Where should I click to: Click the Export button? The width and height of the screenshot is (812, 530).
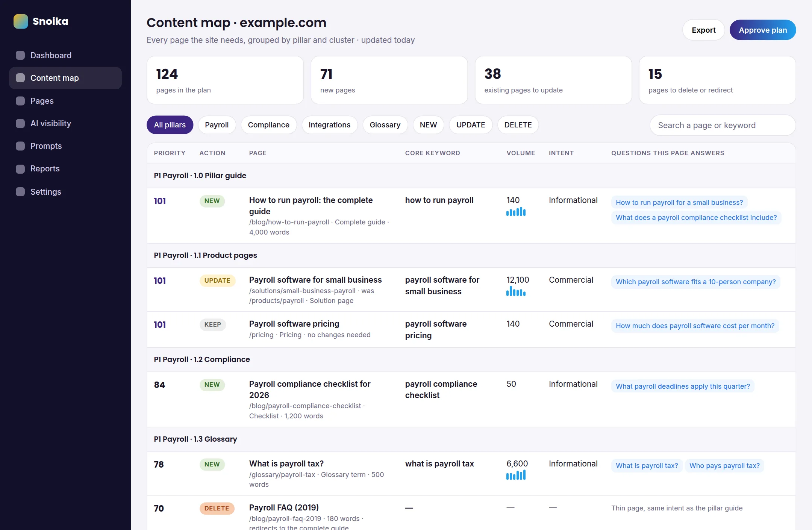703,30
